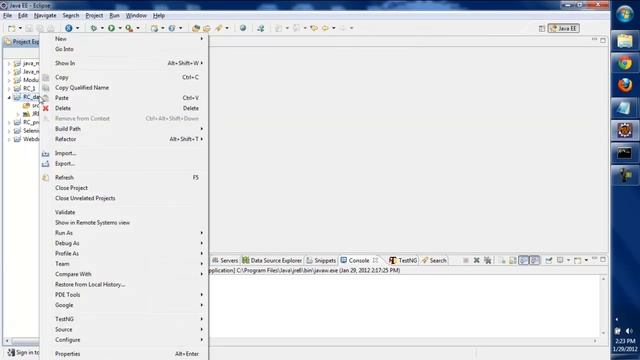Expand the RC_1 project node
Image resolution: width=640 pixels, height=360 pixels.
point(9,89)
